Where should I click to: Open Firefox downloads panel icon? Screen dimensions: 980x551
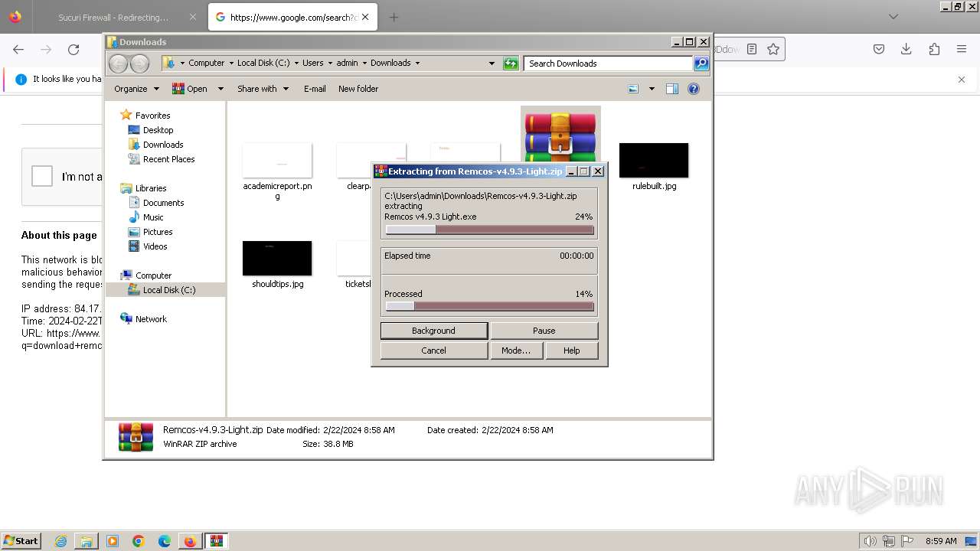click(906, 49)
